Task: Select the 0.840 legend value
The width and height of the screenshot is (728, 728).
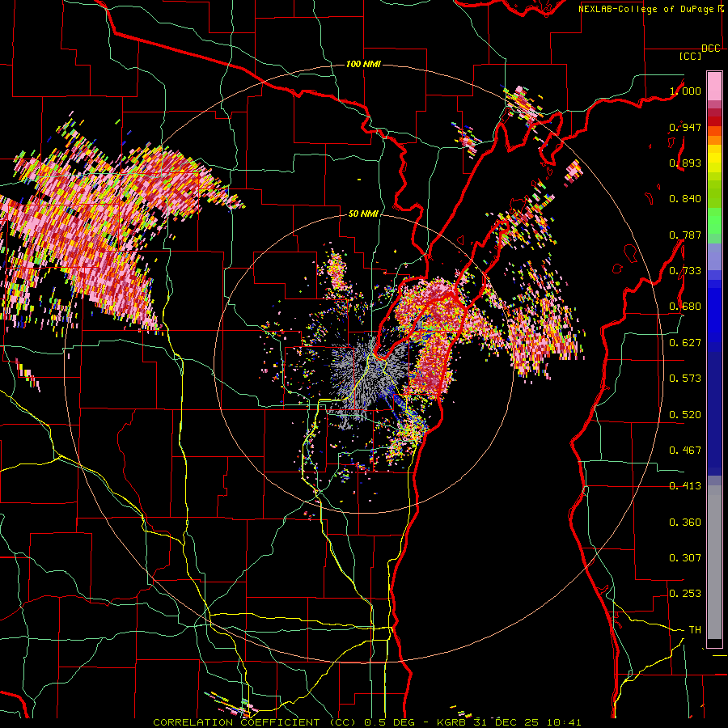Action: (x=685, y=199)
